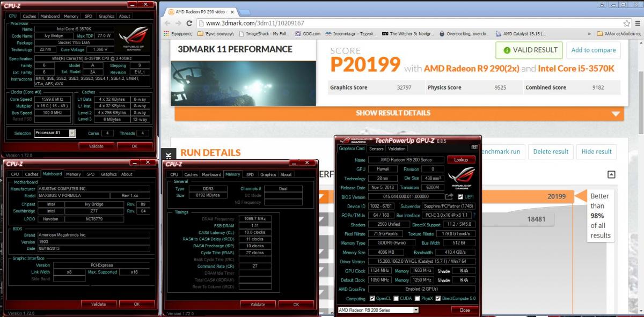Click the browser address bar URL
The height and width of the screenshot is (317, 644).
[255, 23]
